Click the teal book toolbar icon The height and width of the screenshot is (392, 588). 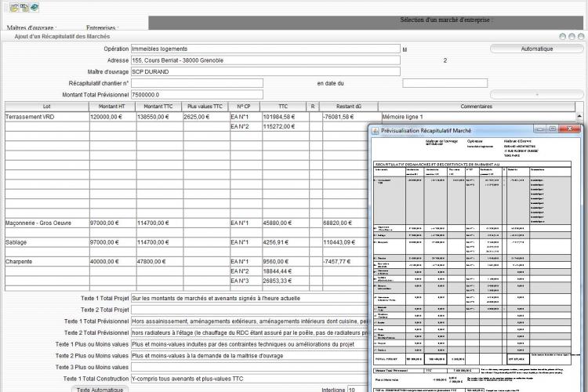[34, 8]
